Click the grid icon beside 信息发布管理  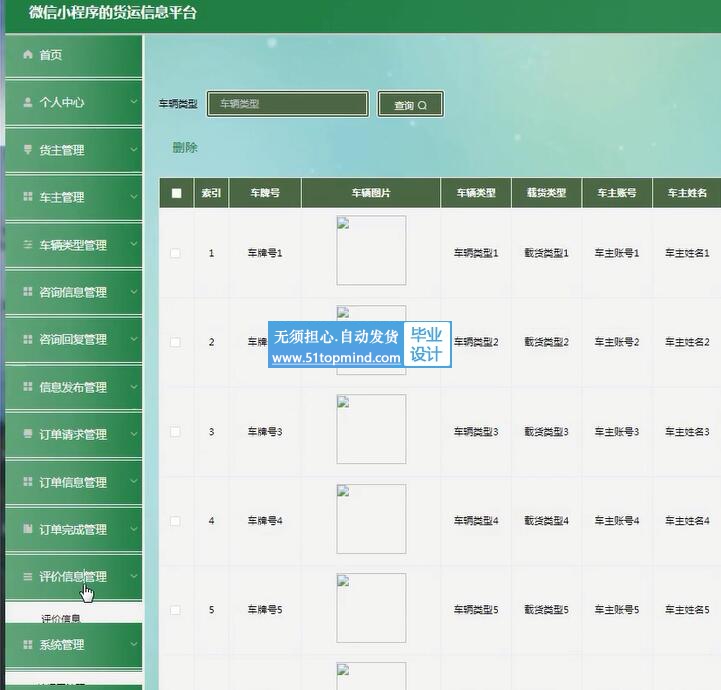click(28, 387)
